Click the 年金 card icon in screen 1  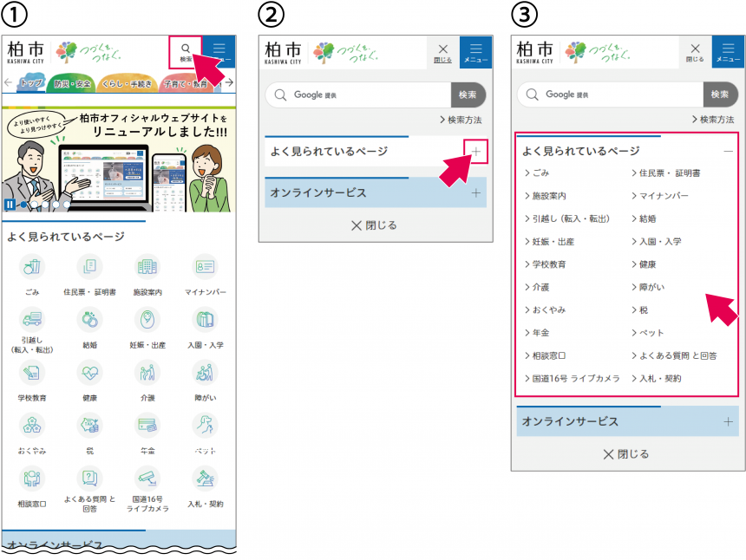coord(147,425)
